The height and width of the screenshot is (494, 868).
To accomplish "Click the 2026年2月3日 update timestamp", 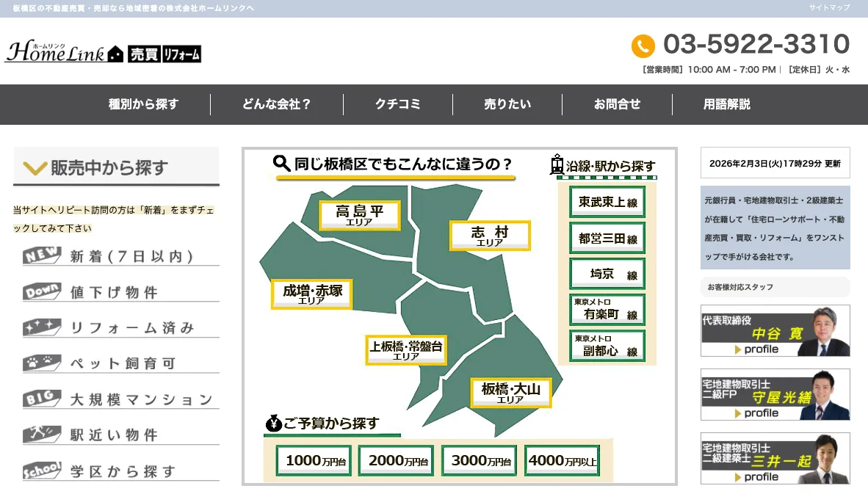I will pyautogui.click(x=775, y=163).
